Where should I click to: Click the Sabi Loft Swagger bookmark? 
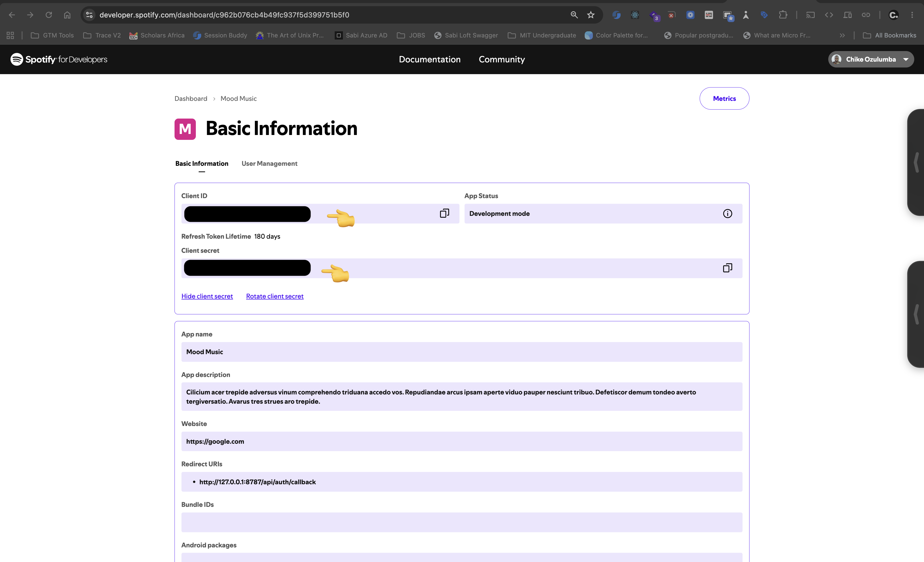click(x=466, y=35)
